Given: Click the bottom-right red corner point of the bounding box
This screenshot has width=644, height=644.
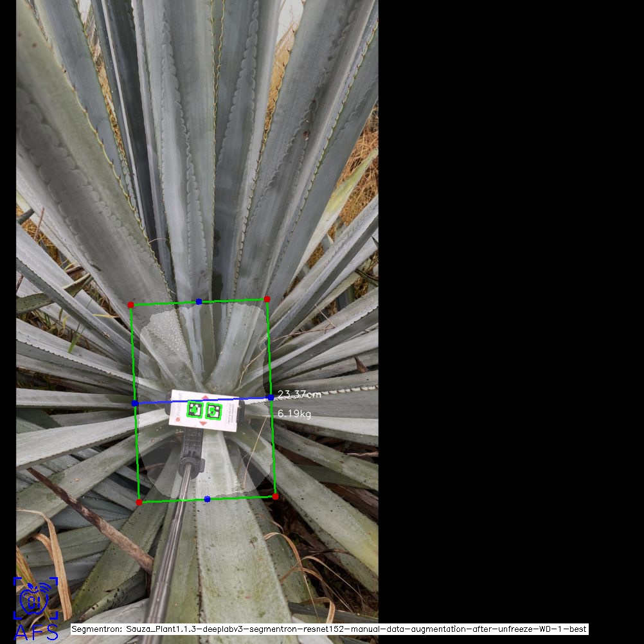Looking at the screenshot, I should 275,497.
